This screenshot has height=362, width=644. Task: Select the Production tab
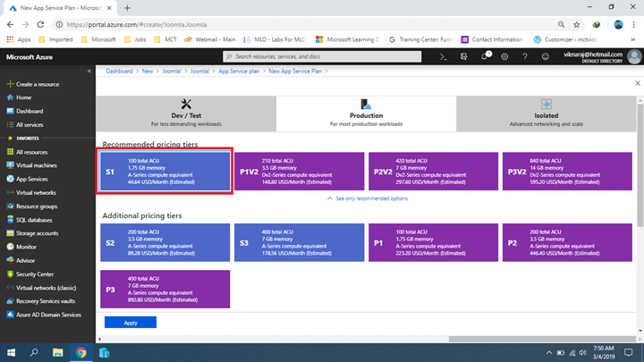tap(366, 114)
